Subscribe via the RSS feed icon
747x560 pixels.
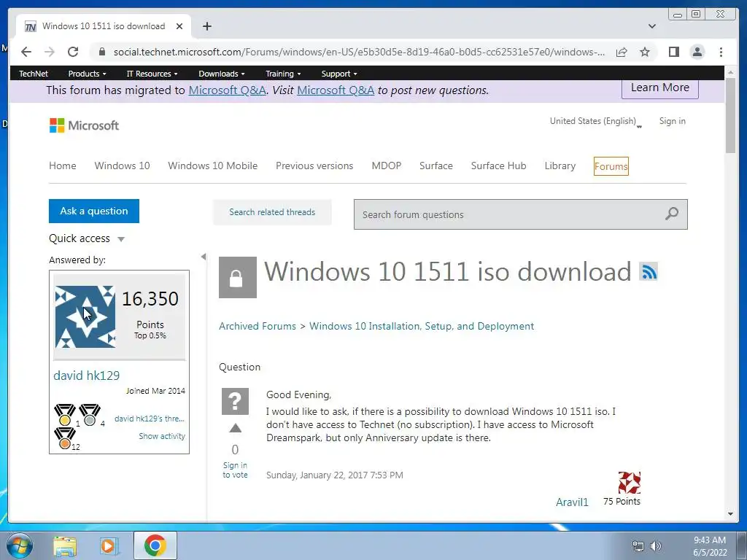pos(649,271)
